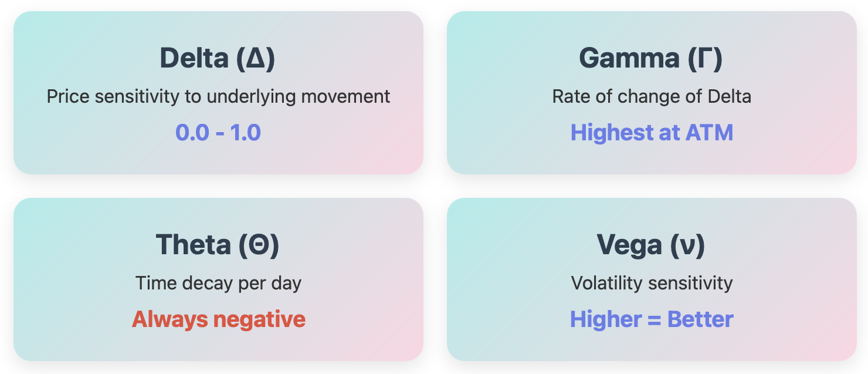Click 'Volatility sensitivity' description
868x374 pixels.
652,284
